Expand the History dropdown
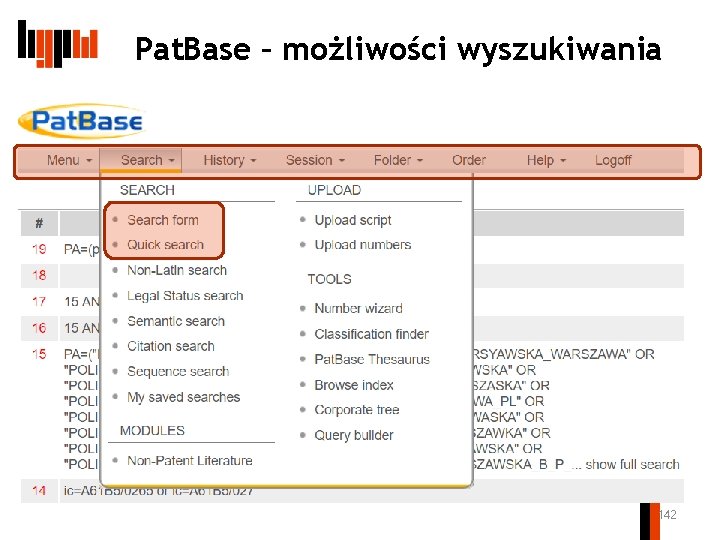This screenshot has height=540, width=720. [230, 160]
